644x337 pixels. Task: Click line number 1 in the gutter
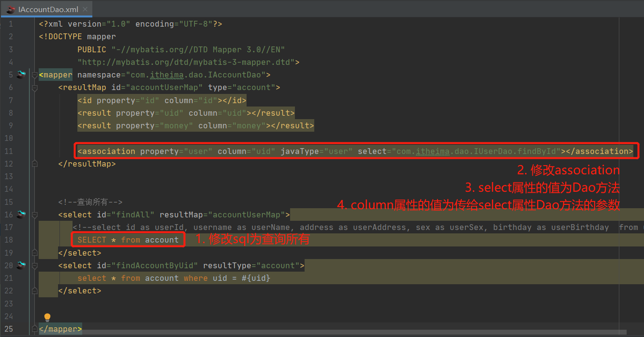pos(11,24)
